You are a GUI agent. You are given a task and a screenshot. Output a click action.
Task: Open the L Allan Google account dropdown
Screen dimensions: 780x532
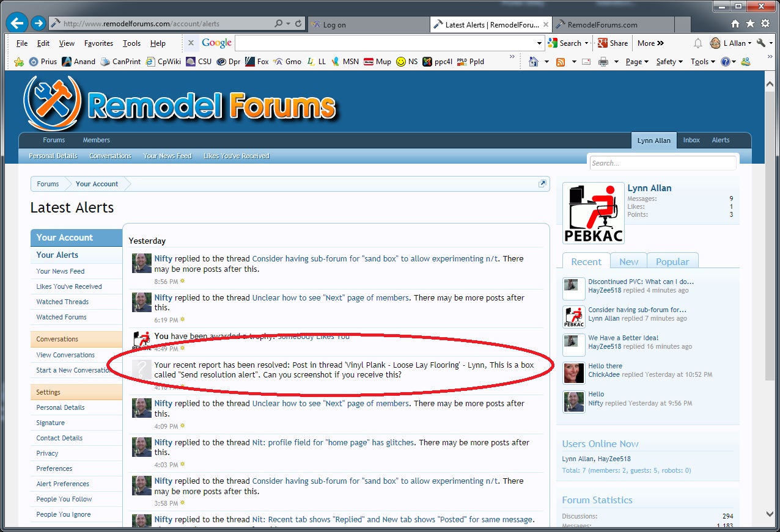click(731, 43)
